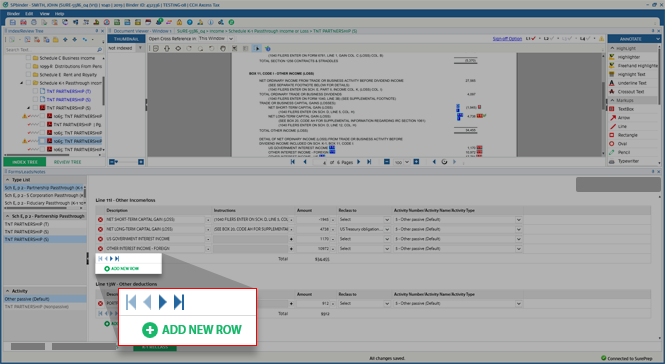Collapse the Schedule K-1 Passthrough folder
Screen dimensions: 665x364
coord(22,83)
